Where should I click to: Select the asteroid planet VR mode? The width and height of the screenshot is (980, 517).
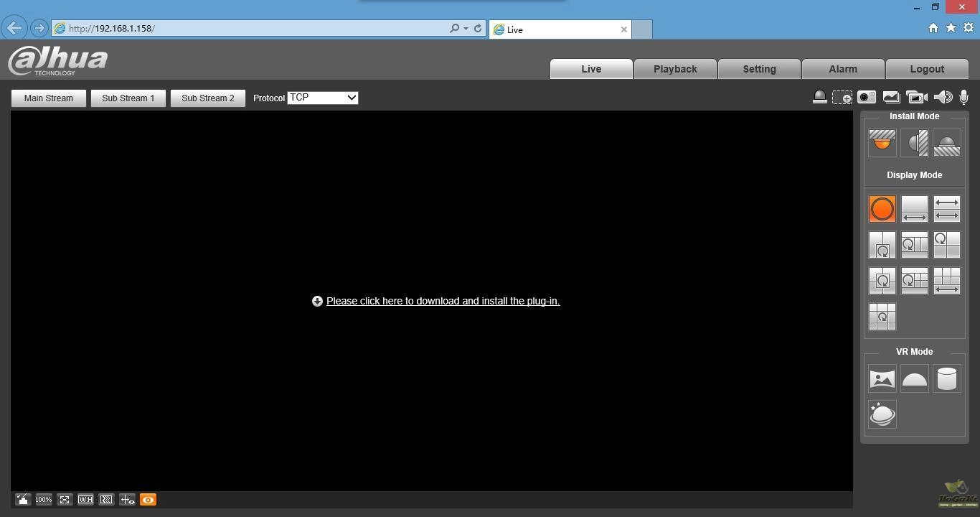click(882, 414)
